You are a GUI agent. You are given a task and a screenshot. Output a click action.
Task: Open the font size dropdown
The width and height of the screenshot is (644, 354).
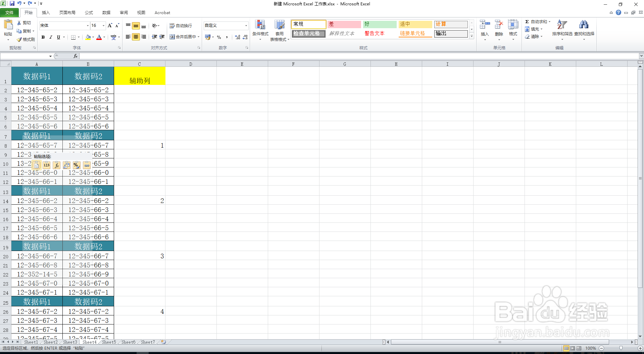[103, 26]
